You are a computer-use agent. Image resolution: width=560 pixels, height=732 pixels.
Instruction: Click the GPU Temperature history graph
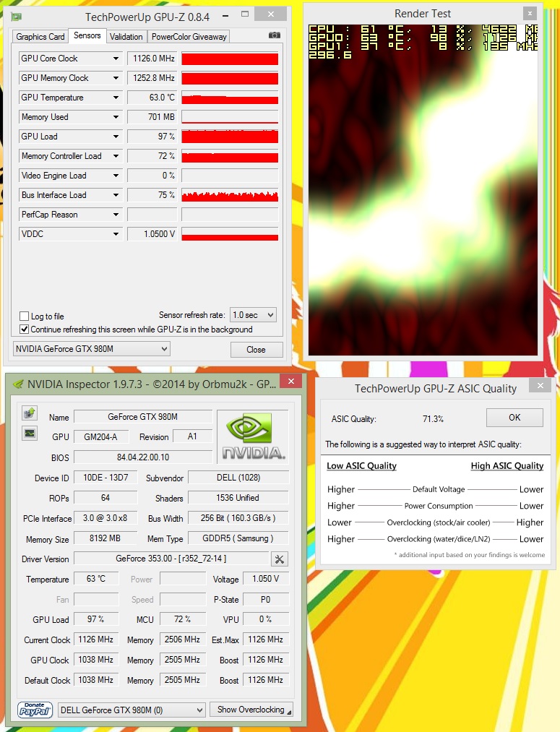pyautogui.click(x=230, y=98)
